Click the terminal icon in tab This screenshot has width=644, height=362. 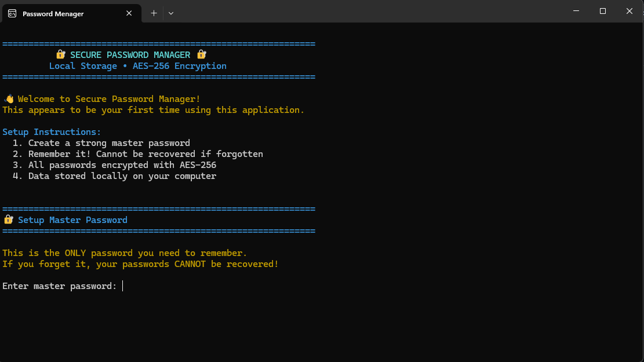click(12, 13)
